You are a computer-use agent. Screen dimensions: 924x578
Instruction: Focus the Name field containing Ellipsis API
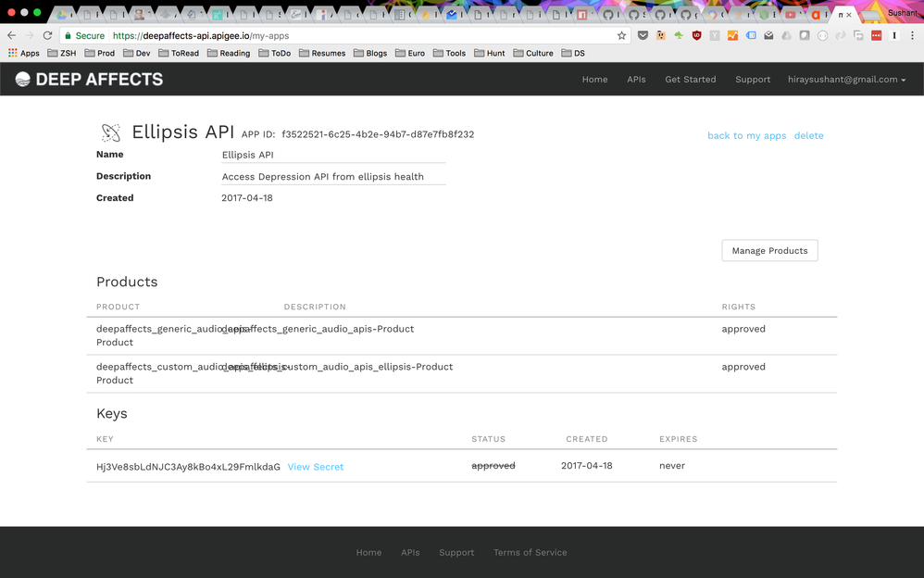click(333, 155)
